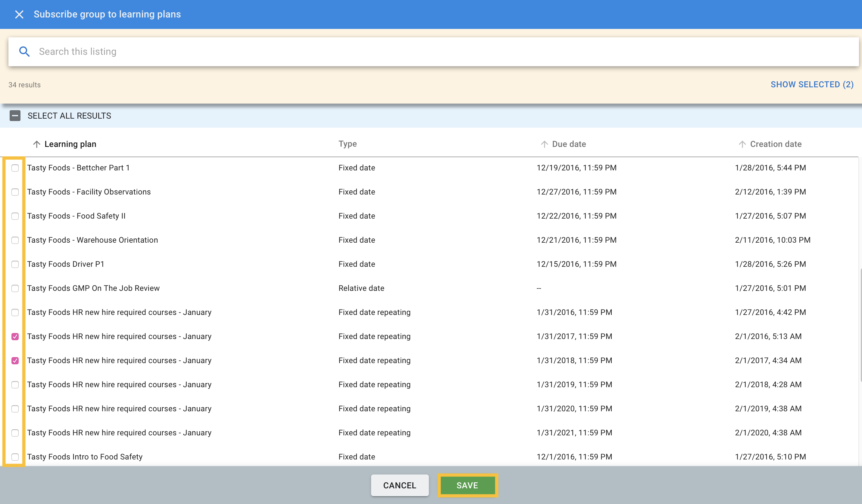Click Tasty Foods GMP On The Job Review name
This screenshot has height=504, width=862.
93,288
